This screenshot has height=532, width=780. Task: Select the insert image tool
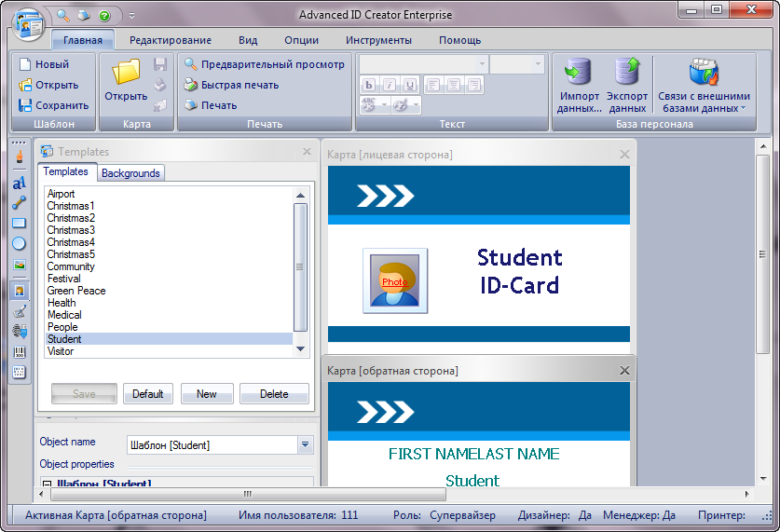point(19,266)
